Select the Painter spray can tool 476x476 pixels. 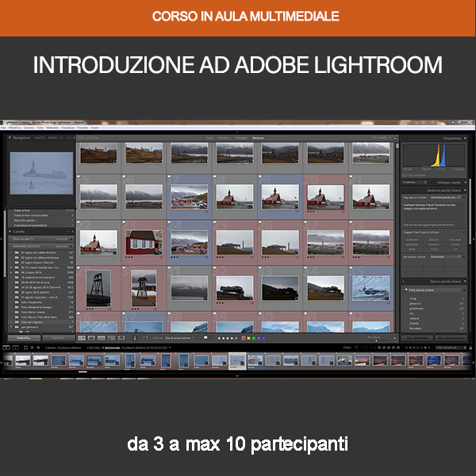pyautogui.click(x=135, y=338)
